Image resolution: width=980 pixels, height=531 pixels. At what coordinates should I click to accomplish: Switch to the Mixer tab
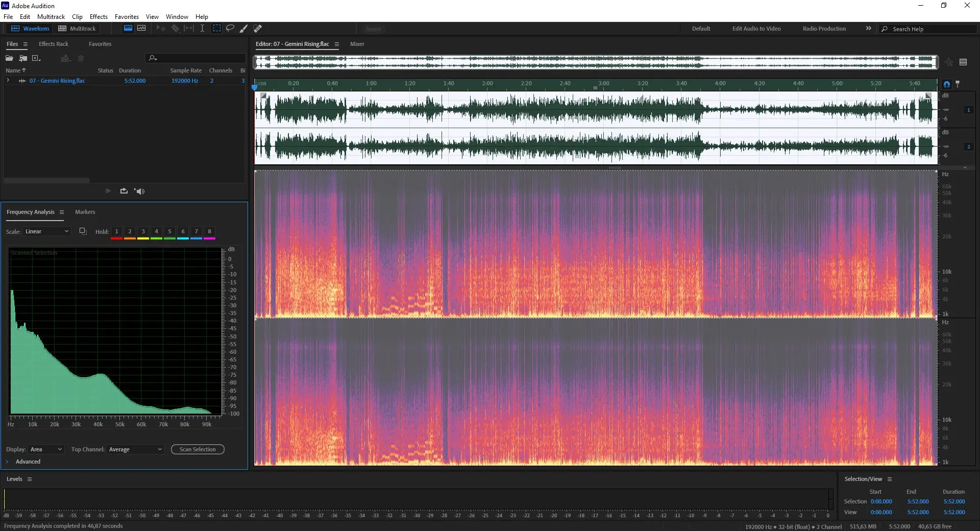coord(357,44)
